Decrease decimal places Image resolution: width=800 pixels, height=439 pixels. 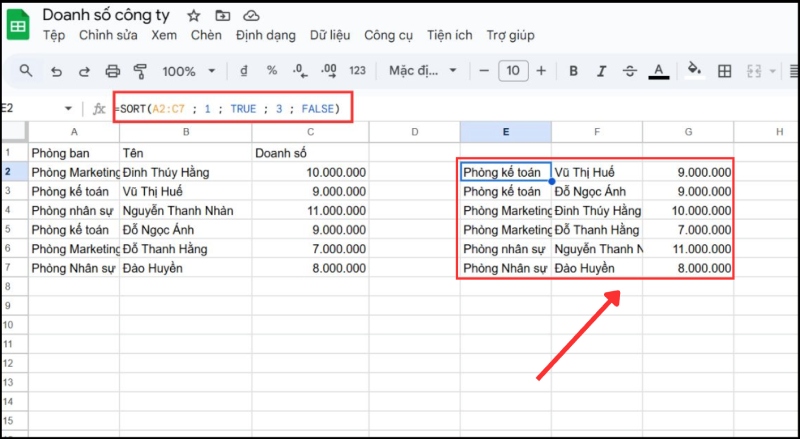(301, 71)
